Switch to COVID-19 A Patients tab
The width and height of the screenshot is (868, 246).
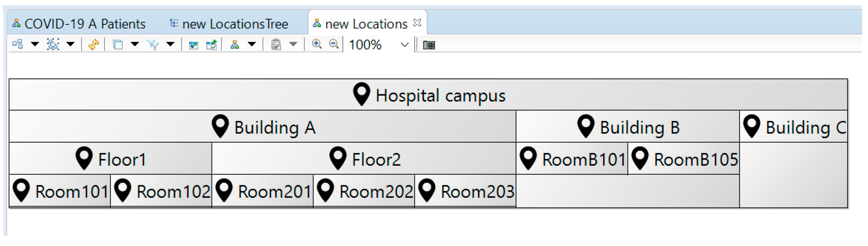click(79, 24)
